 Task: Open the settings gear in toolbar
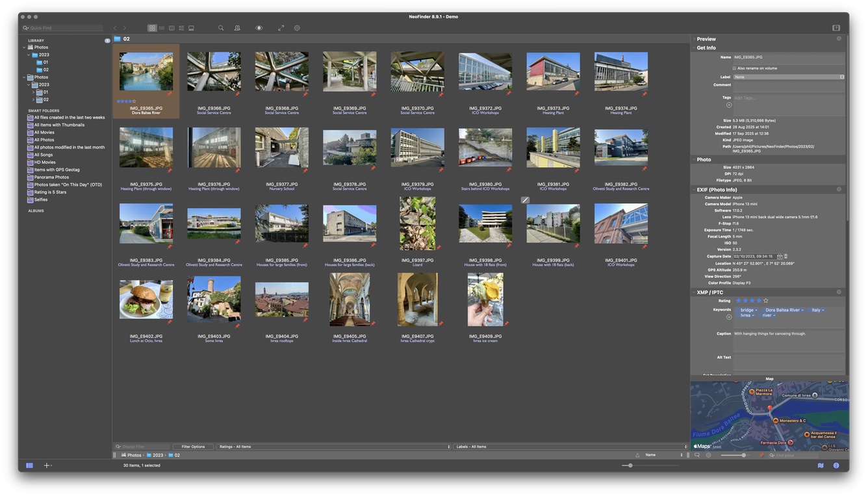tap(297, 28)
